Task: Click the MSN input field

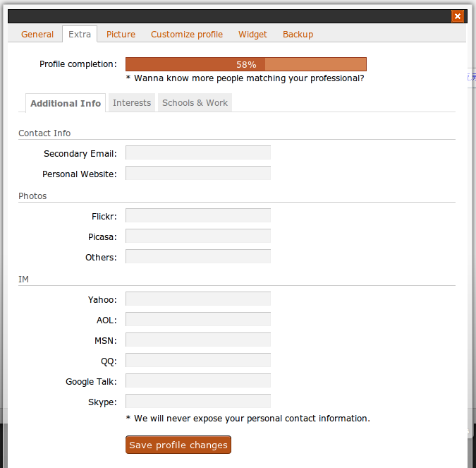Action: tap(198, 340)
